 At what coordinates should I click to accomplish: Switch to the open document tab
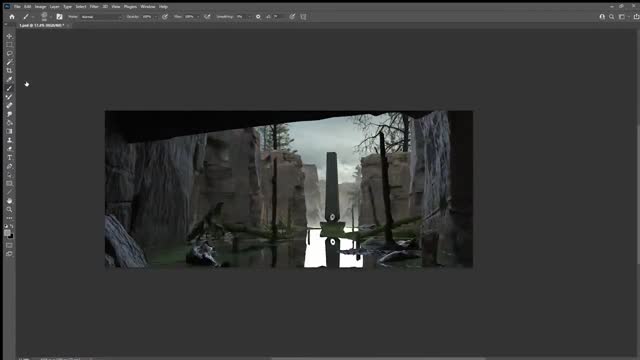[42, 25]
